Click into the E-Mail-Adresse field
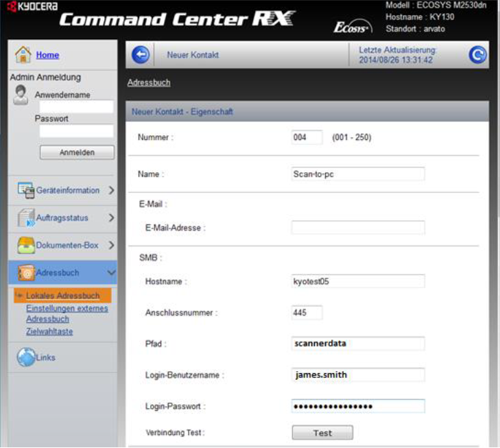 357,227
